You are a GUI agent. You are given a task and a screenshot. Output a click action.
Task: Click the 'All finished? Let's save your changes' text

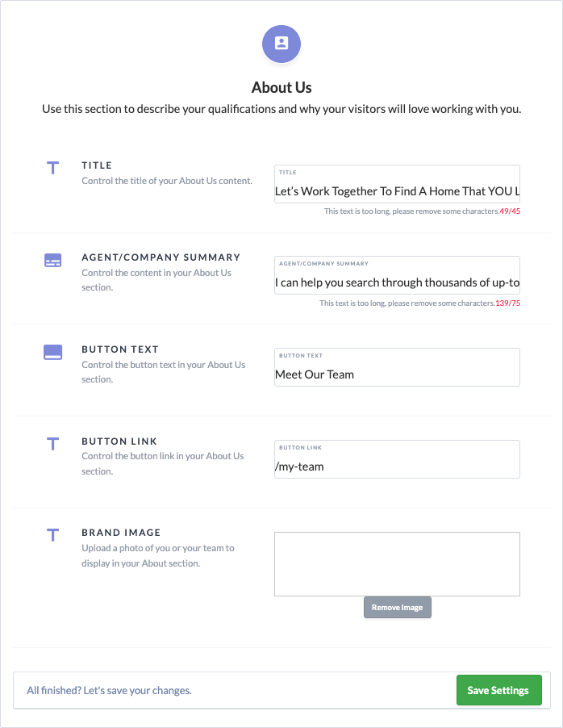[109, 690]
